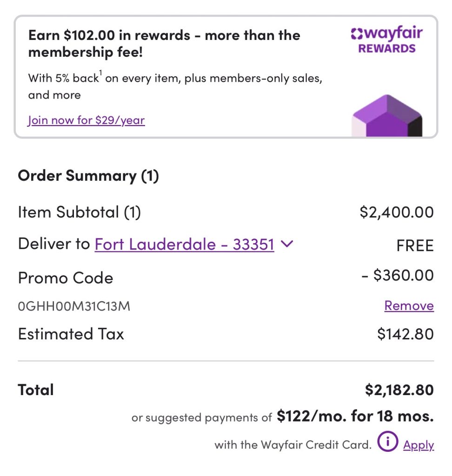This screenshot has width=452, height=476.
Task: Apply for the Wayfair Credit Card
Action: point(419,445)
